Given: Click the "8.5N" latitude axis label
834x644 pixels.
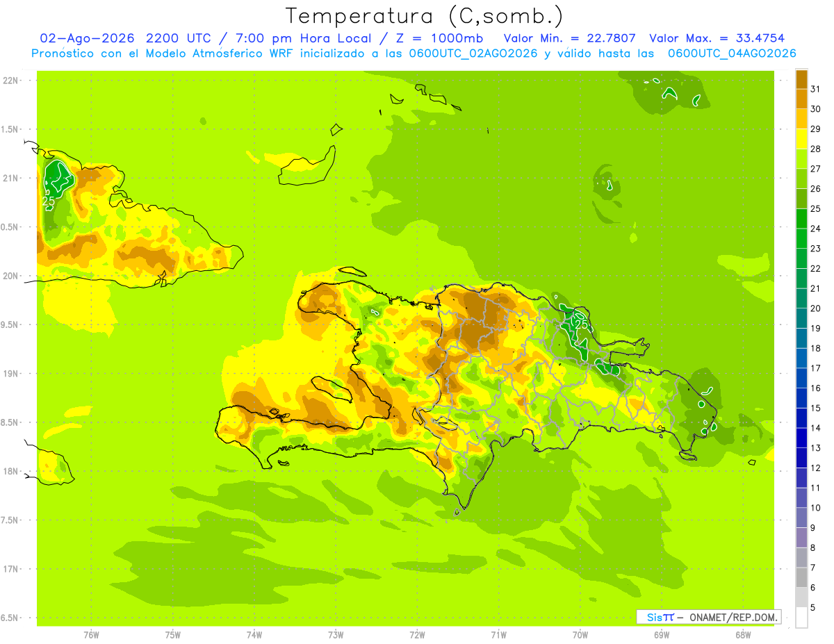Looking at the screenshot, I should [x=10, y=422].
